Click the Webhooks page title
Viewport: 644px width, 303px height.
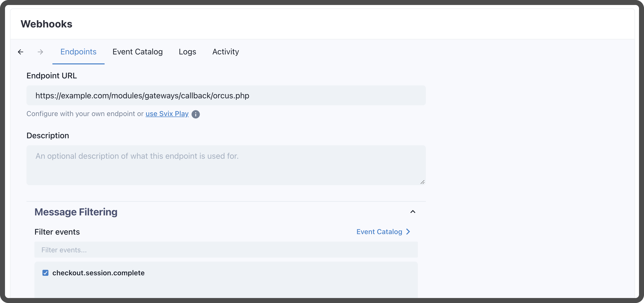[x=46, y=24]
